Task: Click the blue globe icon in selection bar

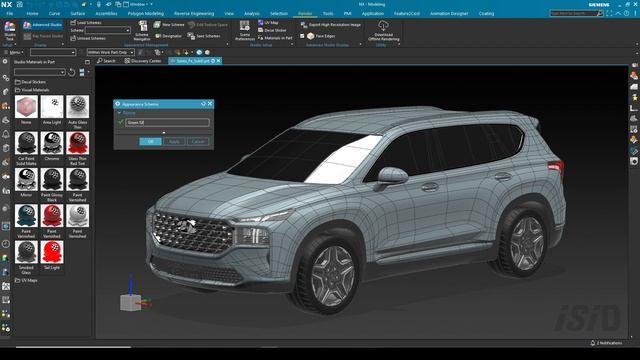Action: pos(199,52)
